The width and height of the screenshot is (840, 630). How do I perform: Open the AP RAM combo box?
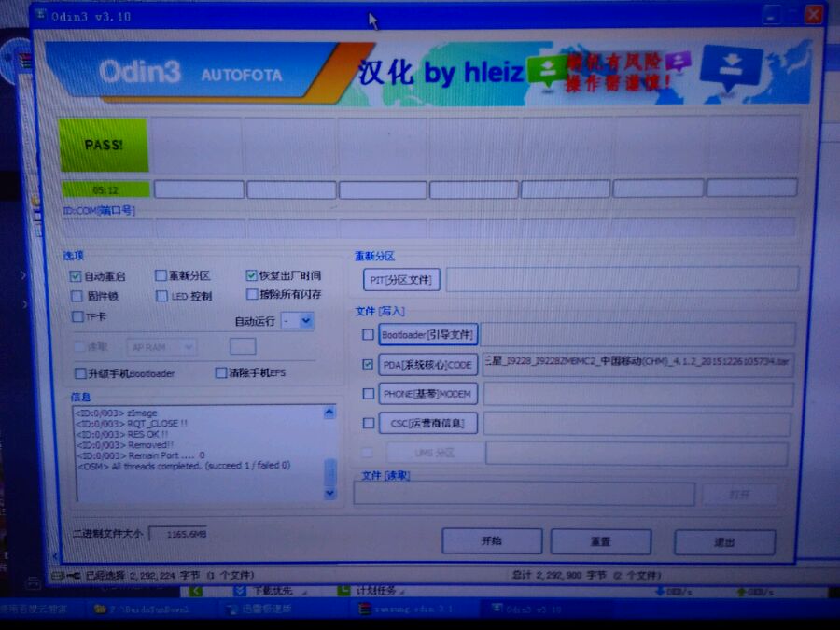point(161,347)
